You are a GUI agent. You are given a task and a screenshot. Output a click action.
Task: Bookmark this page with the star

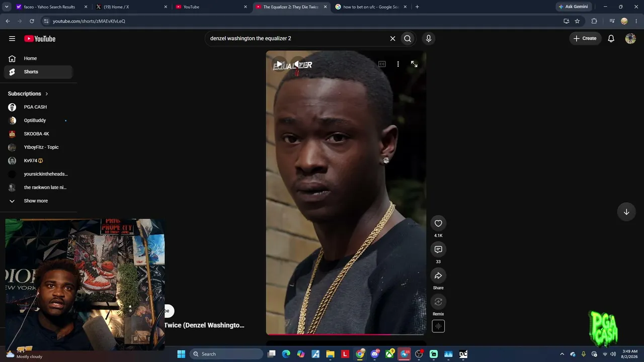coord(577,21)
